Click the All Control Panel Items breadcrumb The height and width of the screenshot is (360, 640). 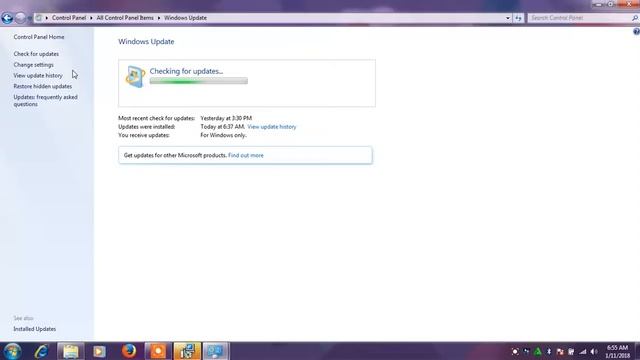pos(125,18)
